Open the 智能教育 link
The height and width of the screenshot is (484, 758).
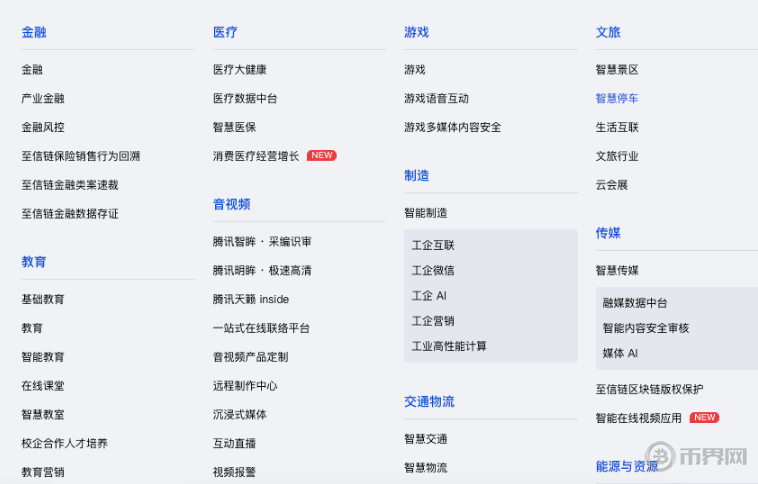(x=43, y=357)
